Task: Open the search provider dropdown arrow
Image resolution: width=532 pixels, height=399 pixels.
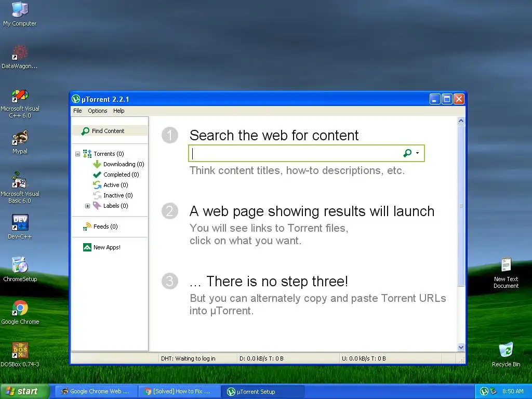Action: [417, 153]
